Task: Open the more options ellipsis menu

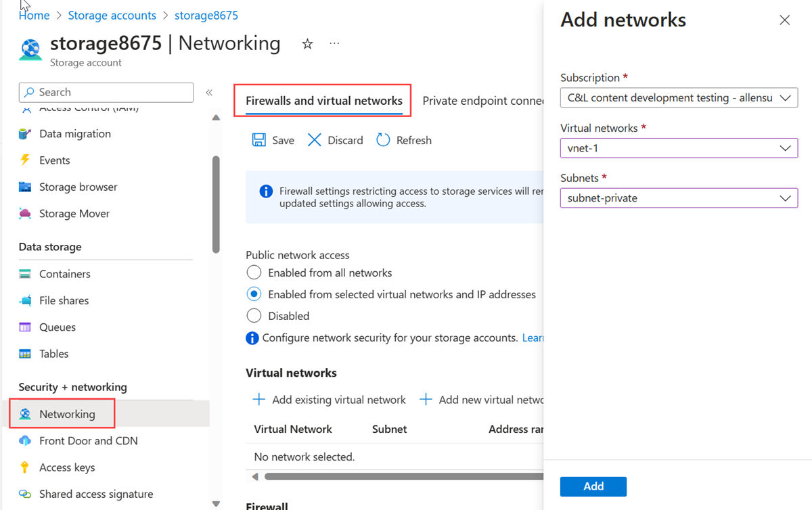Action: coord(334,44)
